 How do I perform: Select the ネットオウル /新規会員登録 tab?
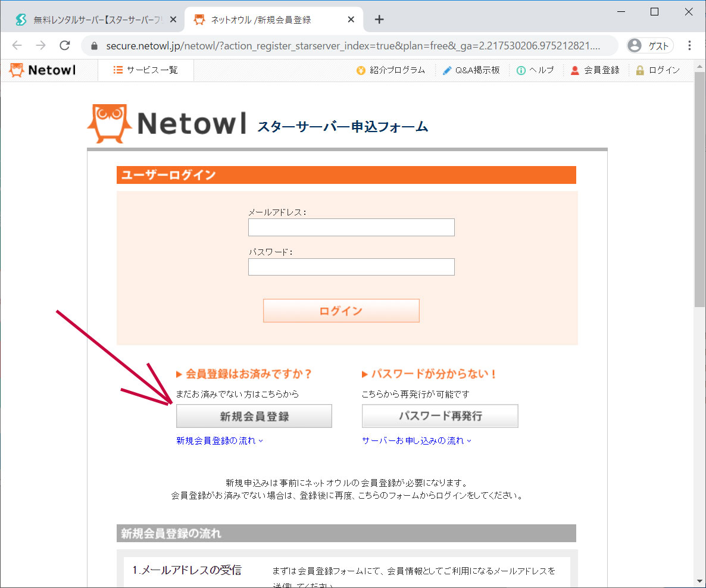point(273,20)
